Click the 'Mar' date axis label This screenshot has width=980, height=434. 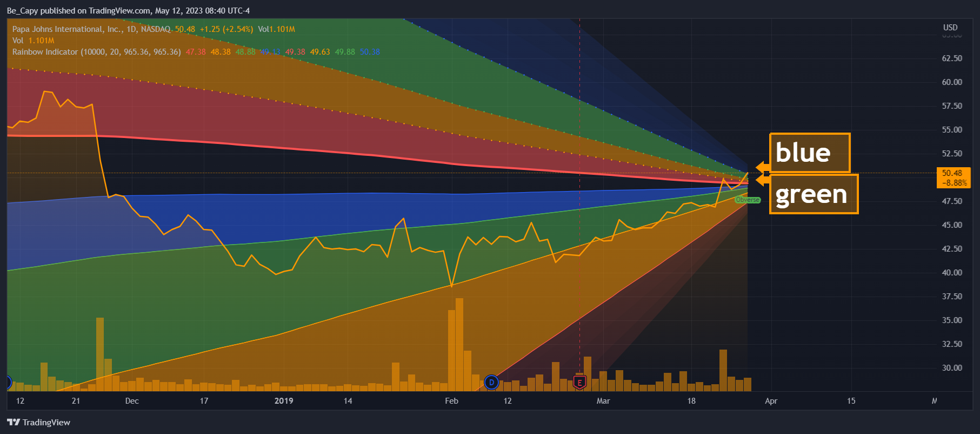pyautogui.click(x=603, y=401)
